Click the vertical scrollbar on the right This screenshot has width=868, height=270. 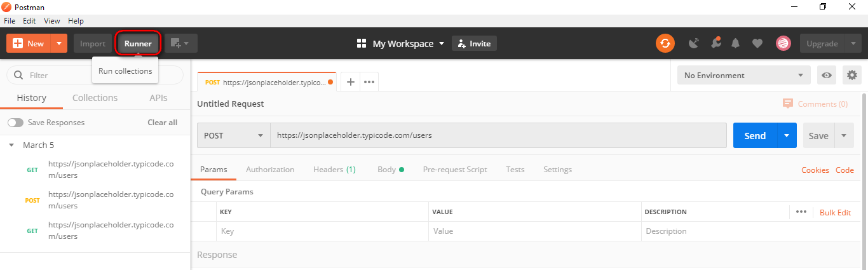point(864,181)
